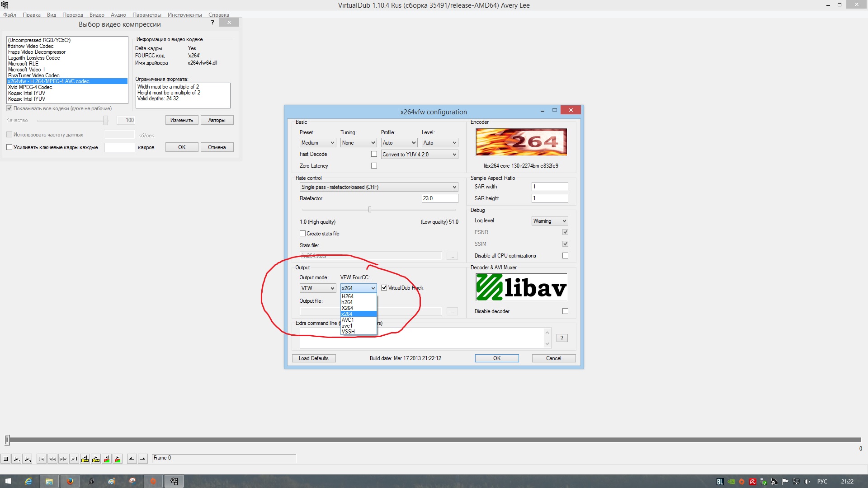Click the previous keyframe key icon

pyautogui.click(x=85, y=459)
